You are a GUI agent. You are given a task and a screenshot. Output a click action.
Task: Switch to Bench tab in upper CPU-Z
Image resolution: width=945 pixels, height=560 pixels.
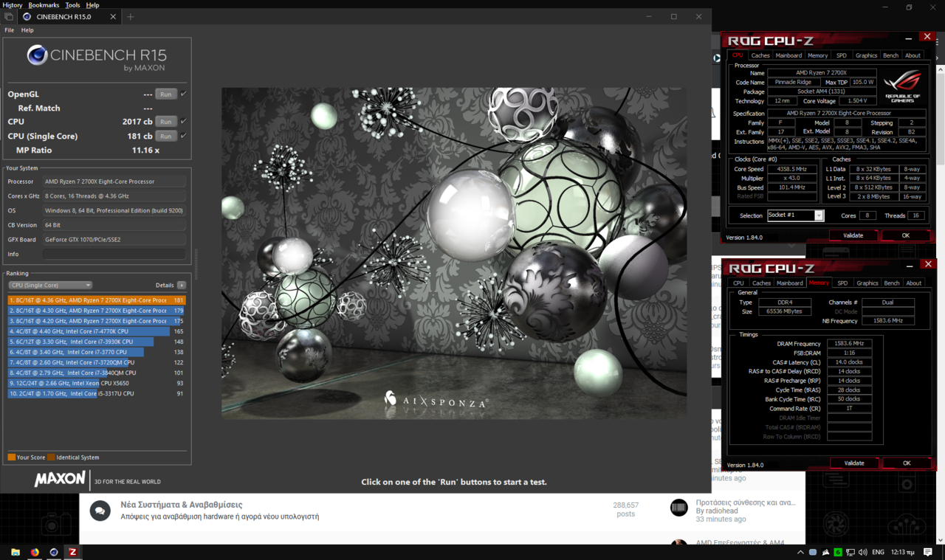[x=891, y=55]
